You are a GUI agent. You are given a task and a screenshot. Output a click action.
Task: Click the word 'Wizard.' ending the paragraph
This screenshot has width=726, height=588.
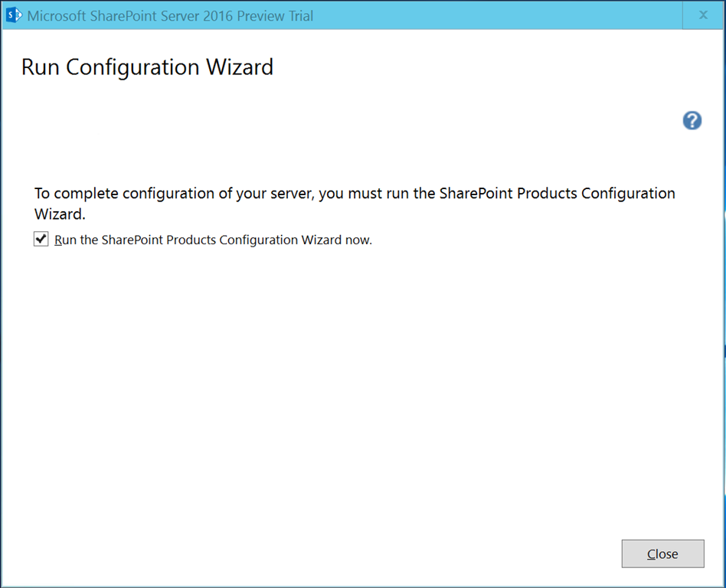point(60,214)
